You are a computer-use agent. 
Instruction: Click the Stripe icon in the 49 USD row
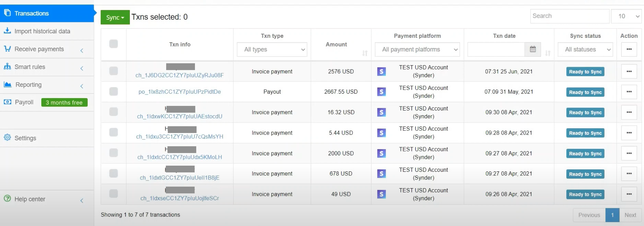pos(381,194)
